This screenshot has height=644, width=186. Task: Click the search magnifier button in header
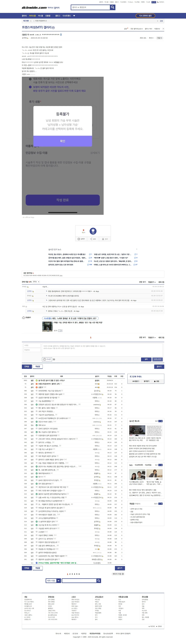pyautogui.click(x=113, y=7)
